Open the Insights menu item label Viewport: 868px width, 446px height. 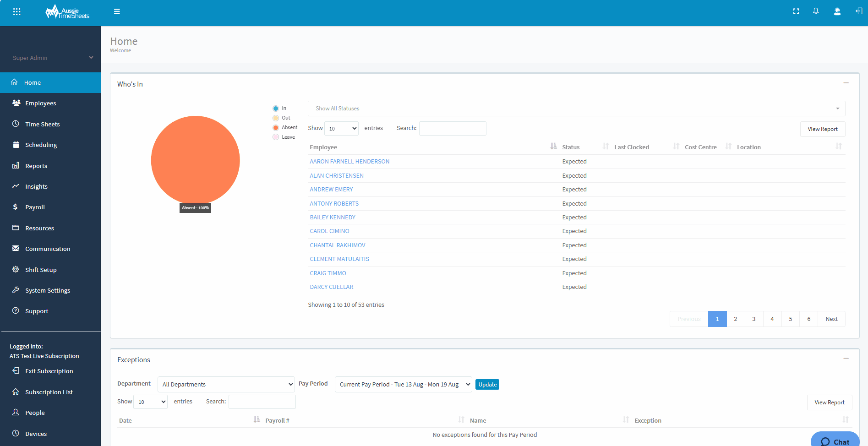pyautogui.click(x=37, y=186)
